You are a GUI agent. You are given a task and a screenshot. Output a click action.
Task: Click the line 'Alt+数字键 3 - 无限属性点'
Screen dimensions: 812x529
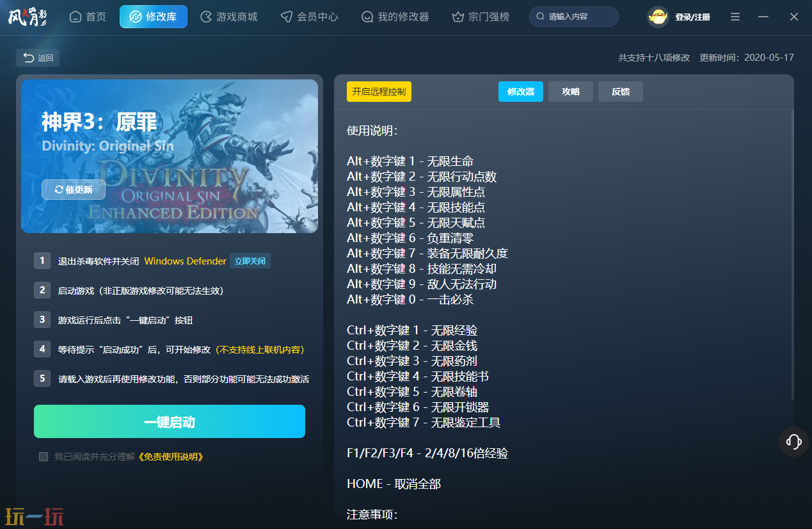[416, 192]
